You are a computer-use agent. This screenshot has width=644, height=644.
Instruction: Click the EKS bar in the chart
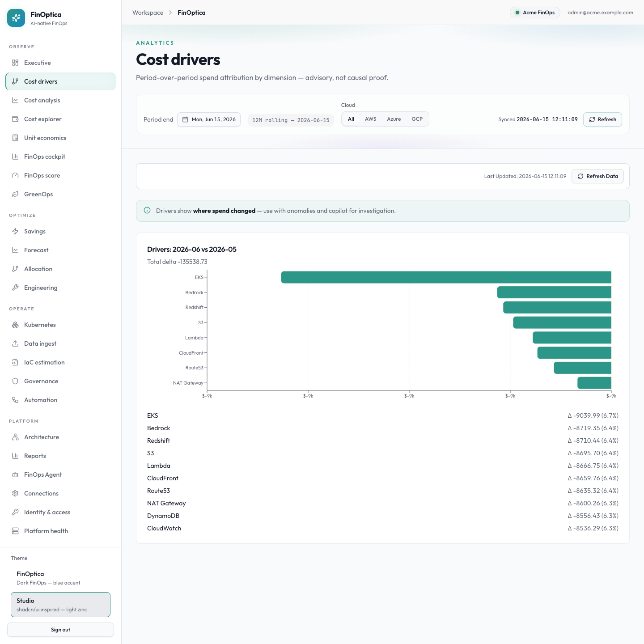click(446, 277)
